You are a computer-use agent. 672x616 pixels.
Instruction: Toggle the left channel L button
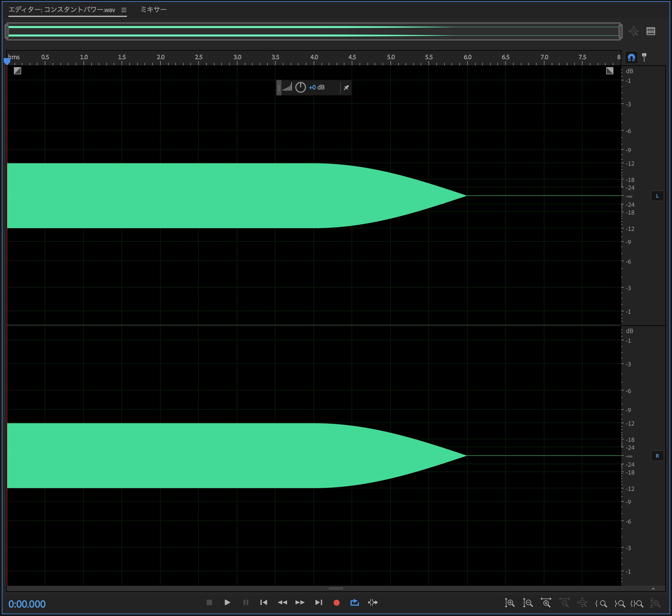coord(657,196)
